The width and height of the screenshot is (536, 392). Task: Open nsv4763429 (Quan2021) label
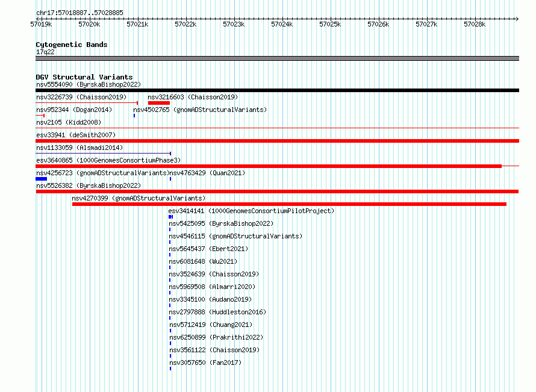(208, 173)
